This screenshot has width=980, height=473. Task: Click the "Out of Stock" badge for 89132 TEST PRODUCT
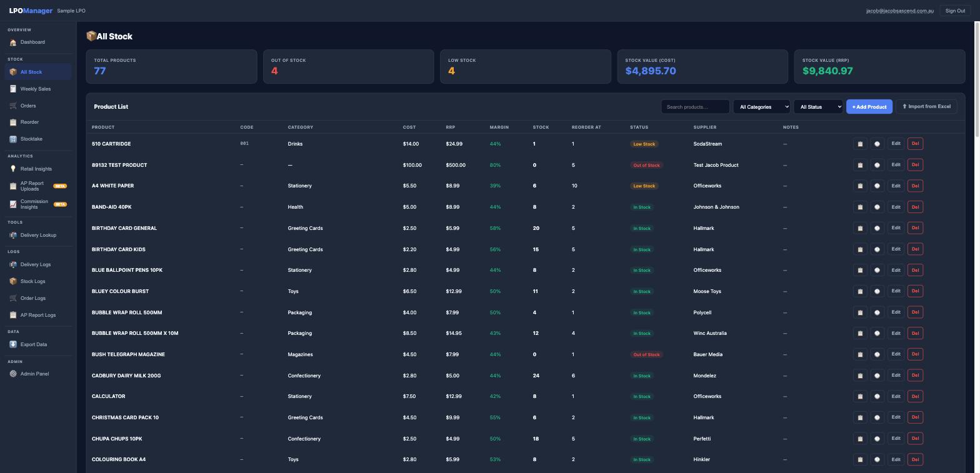(646, 166)
